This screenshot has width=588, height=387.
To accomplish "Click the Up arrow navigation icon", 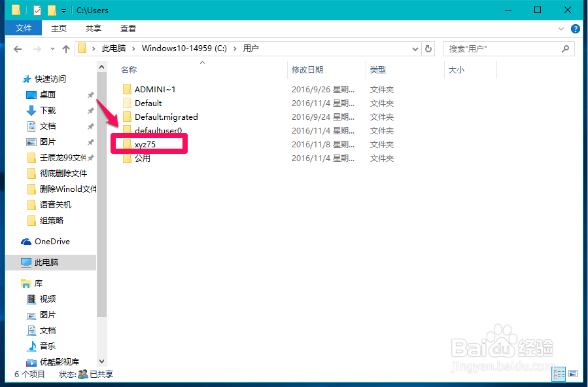I will coord(66,48).
